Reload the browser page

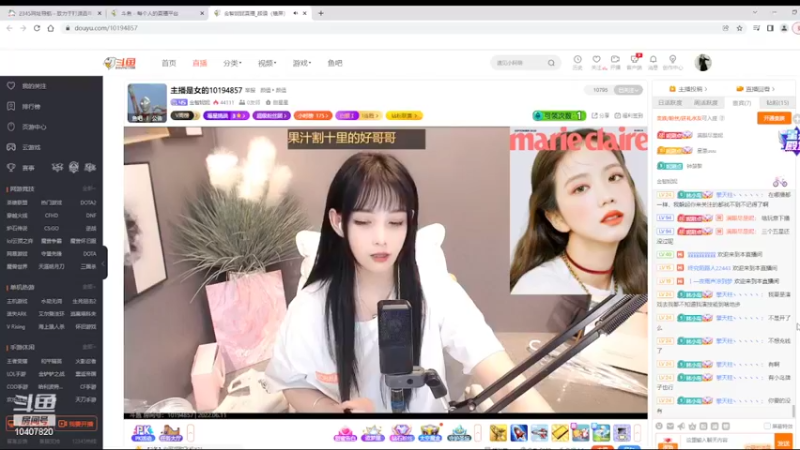click(x=37, y=28)
